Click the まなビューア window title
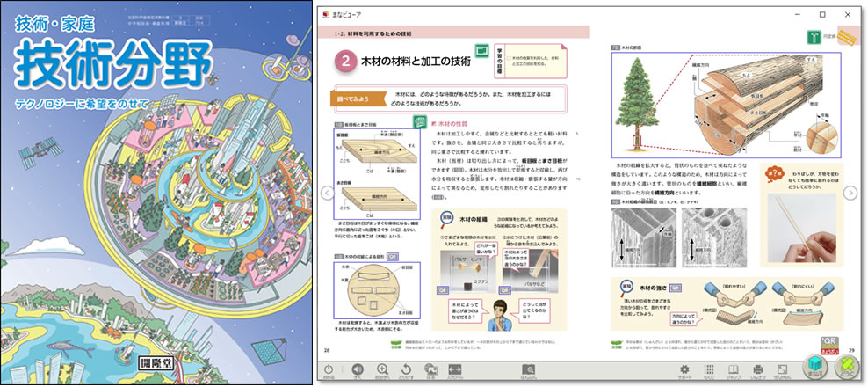 tap(345, 14)
